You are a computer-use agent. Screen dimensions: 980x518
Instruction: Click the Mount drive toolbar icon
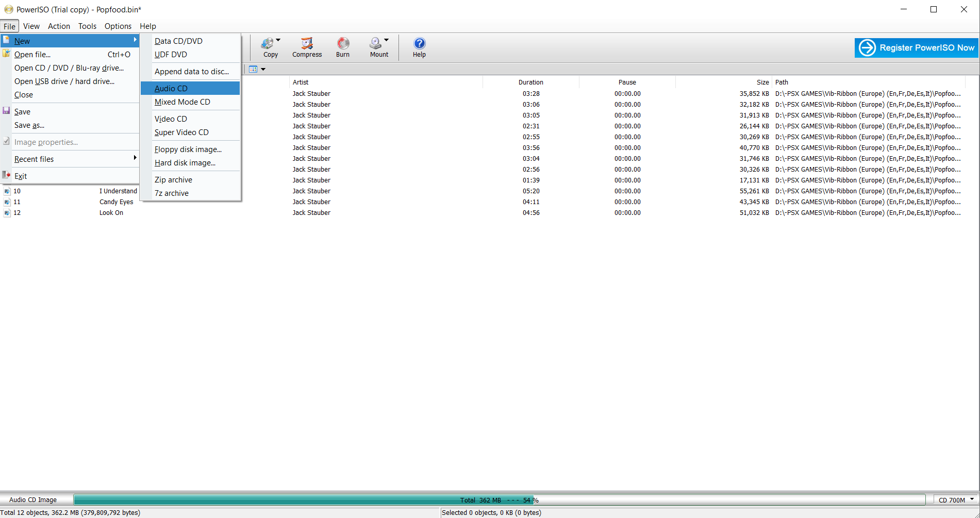tap(376, 43)
